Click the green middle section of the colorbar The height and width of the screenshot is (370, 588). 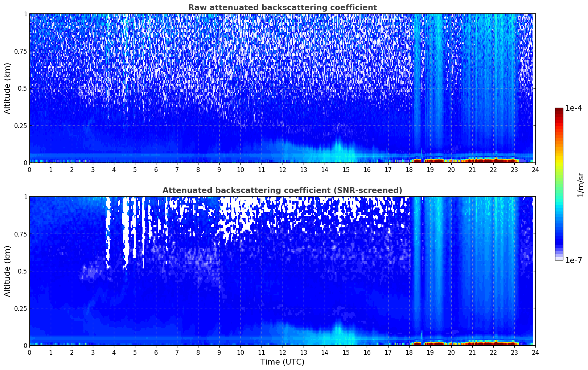559,181
